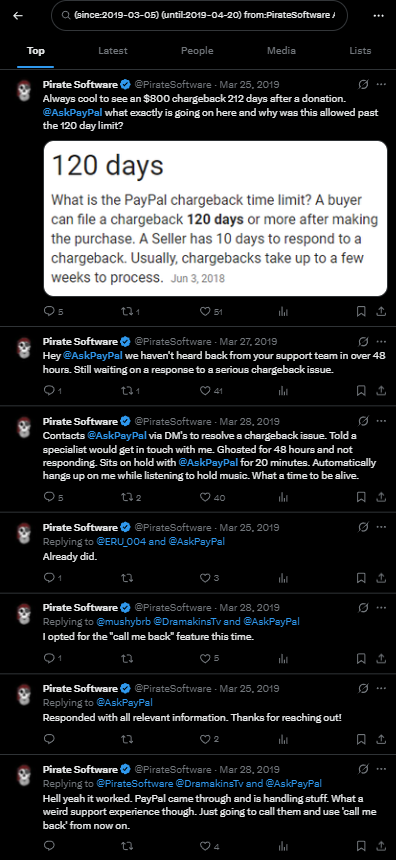This screenshot has height=860, width=396.
Task: Go back using the left arrow icon
Action: tap(18, 15)
